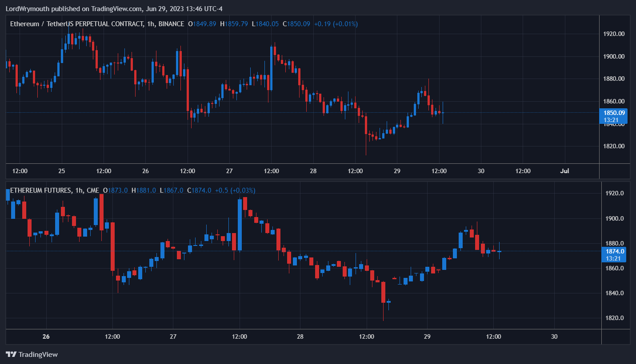Click the TradingView logo at bottom left
Viewport: 636px width, 364px height.
coord(32,354)
